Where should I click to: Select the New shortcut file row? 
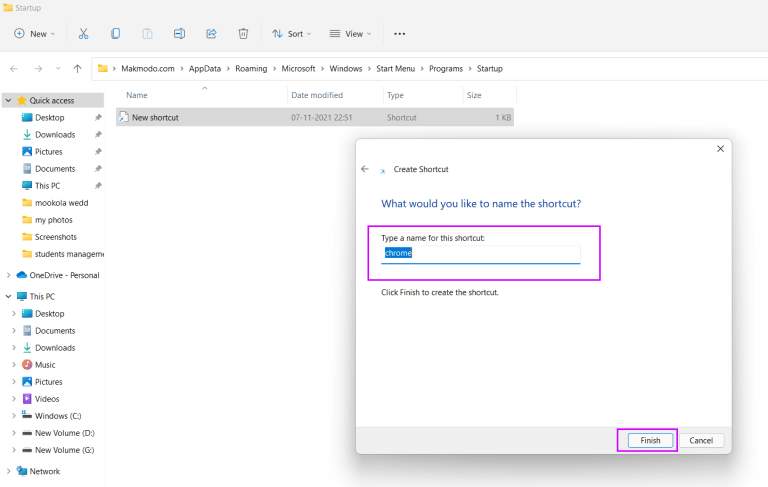tap(155, 117)
